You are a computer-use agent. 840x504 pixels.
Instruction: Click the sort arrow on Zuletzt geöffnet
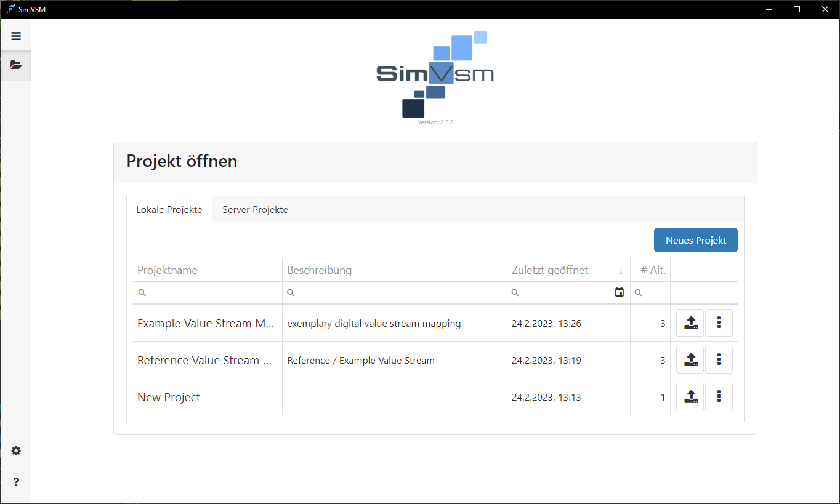pyautogui.click(x=621, y=270)
